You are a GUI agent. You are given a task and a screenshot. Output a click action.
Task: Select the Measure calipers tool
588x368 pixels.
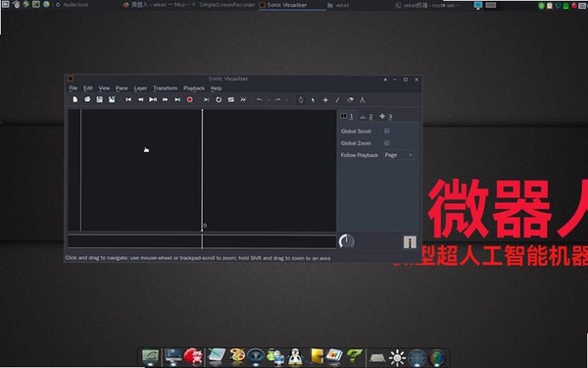(x=362, y=100)
